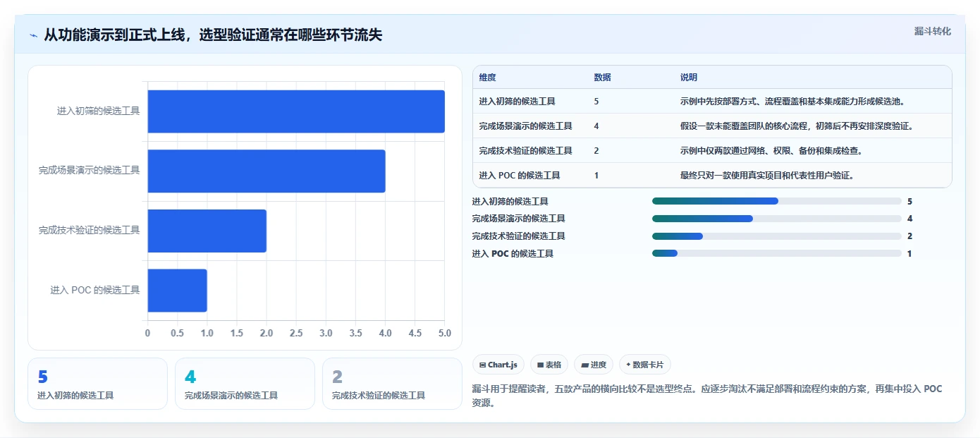The image size is (980, 438).
Task: Click progress bar for 进入初筛的候选工具
Action: pyautogui.click(x=777, y=201)
